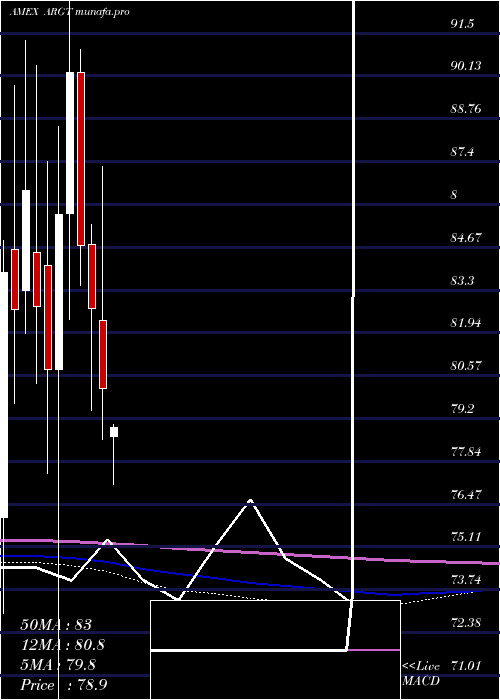The height and width of the screenshot is (700, 500).
Task: Click the 83.3 price axis label
Action: coord(462,281)
